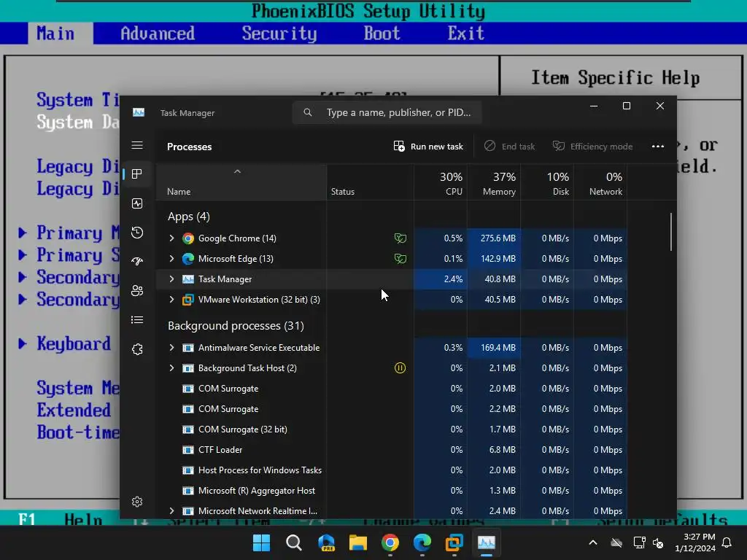Open the Details list sidebar icon
This screenshot has width=747, height=560.
pyautogui.click(x=137, y=320)
